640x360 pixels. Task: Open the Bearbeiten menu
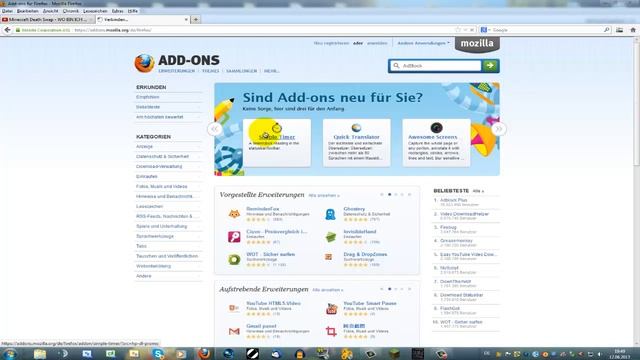coord(28,11)
